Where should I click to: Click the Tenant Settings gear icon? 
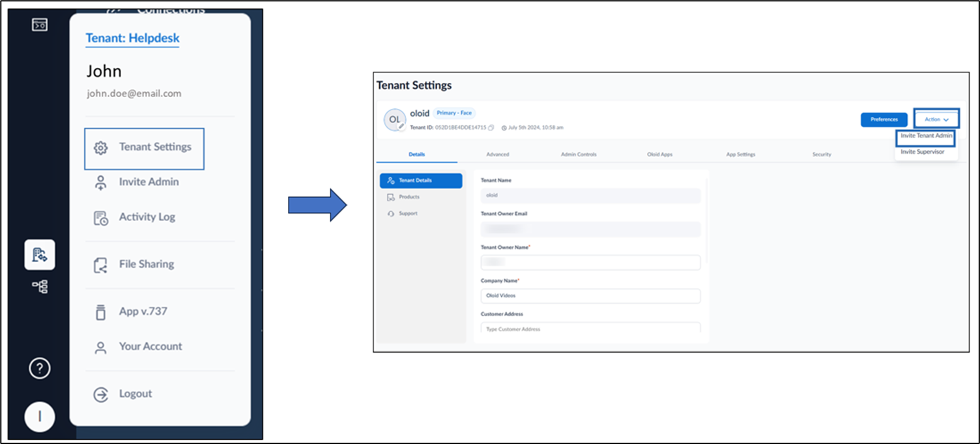100,148
